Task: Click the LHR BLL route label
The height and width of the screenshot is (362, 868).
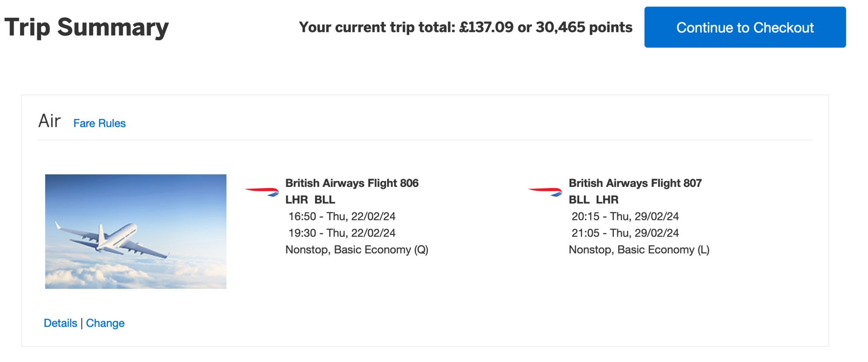Action: [x=310, y=200]
